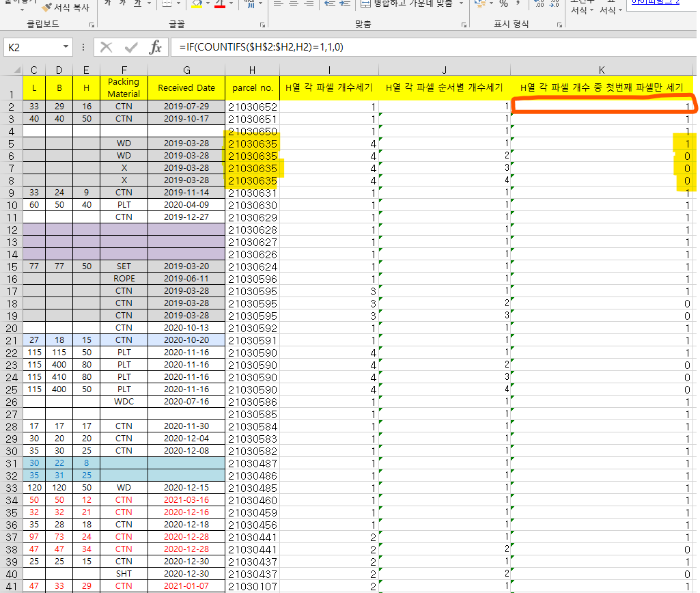The image size is (700, 593).
Task: Click the select-all corner triangle of the sheet
Action: point(16,70)
